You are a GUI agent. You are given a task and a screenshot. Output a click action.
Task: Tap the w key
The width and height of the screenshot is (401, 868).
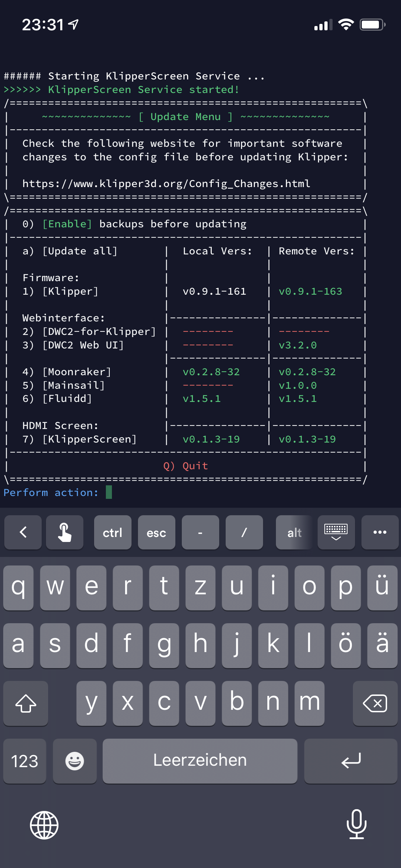[55, 588]
